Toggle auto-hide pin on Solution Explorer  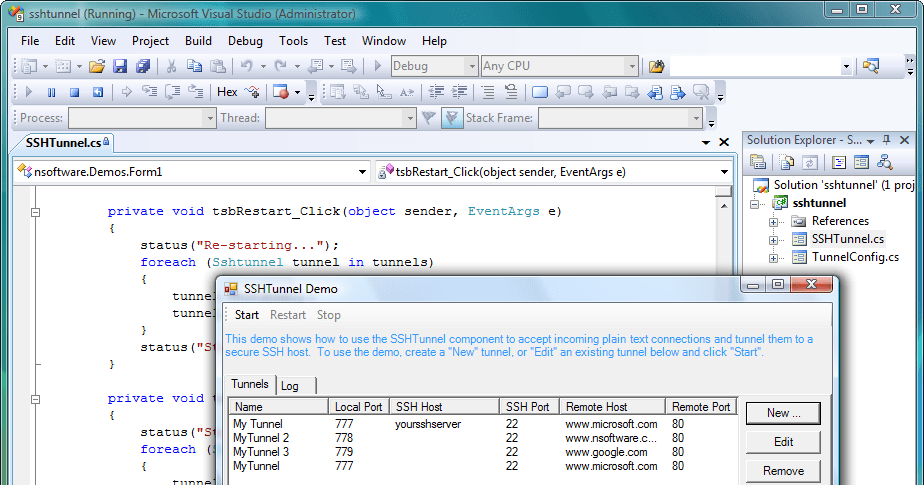coord(887,141)
